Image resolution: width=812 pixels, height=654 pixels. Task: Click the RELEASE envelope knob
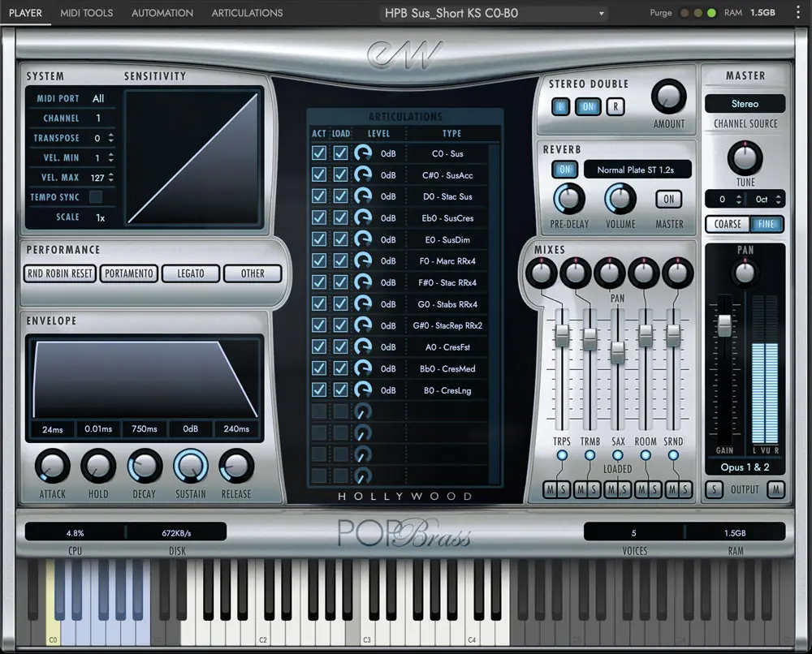[x=236, y=467]
